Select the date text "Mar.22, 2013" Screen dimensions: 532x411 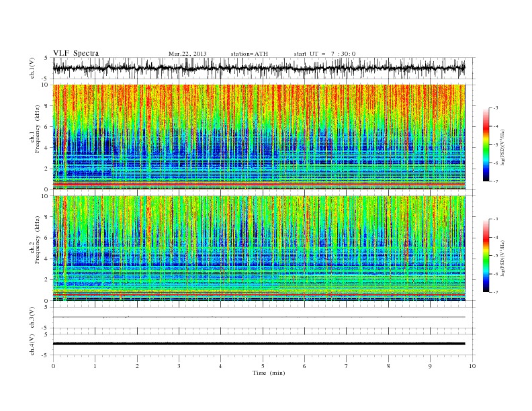click(187, 54)
